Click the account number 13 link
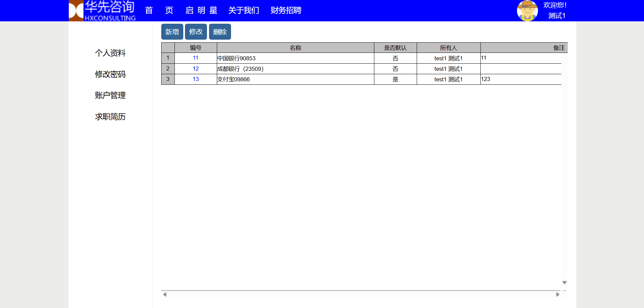The width and height of the screenshot is (644, 308). [195, 79]
